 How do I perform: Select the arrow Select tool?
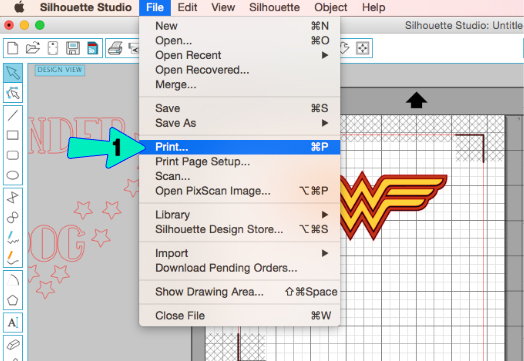13,73
